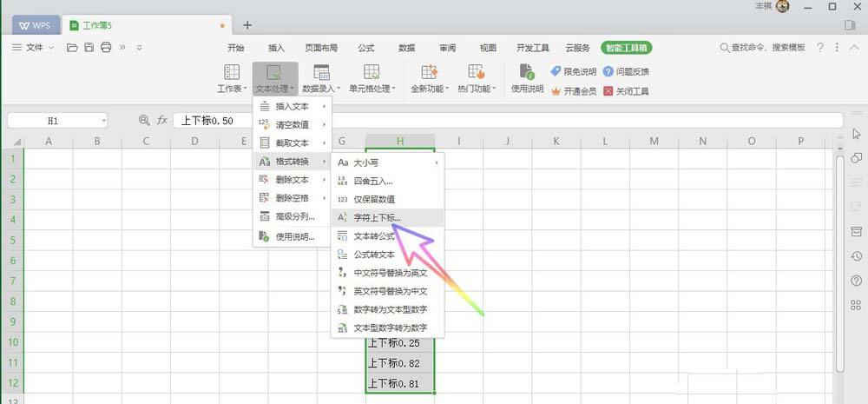Click the fx insert function icon

pyautogui.click(x=161, y=121)
